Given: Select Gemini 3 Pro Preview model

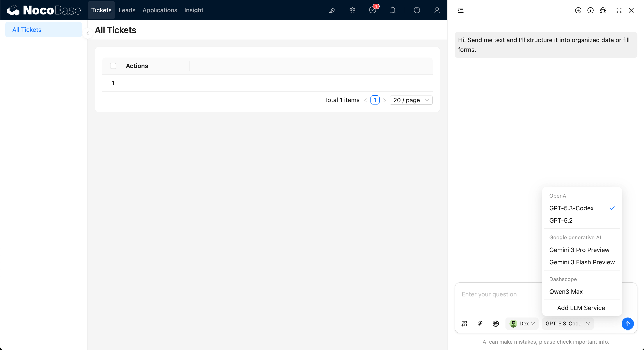Looking at the screenshot, I should tap(579, 250).
